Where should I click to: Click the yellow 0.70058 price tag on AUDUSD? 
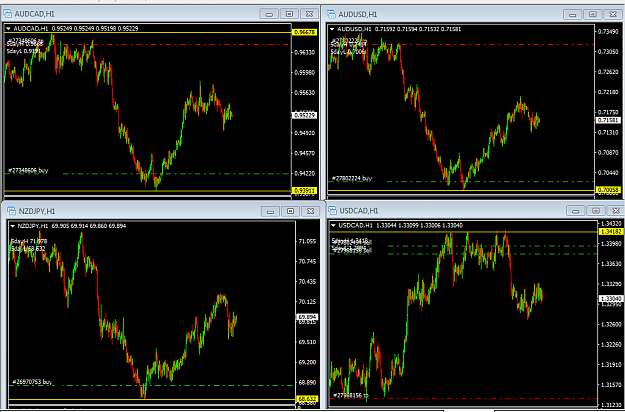pyautogui.click(x=608, y=190)
